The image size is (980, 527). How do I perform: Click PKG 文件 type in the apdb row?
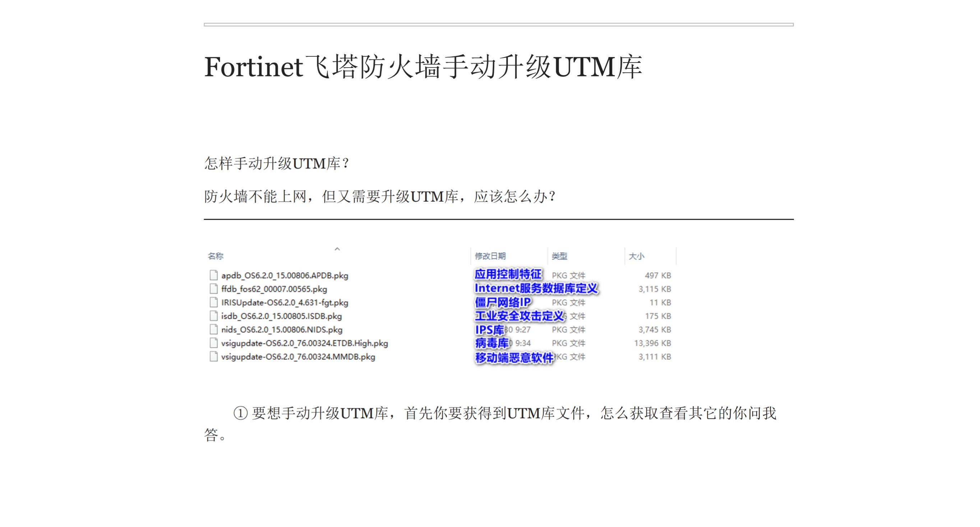pos(568,276)
